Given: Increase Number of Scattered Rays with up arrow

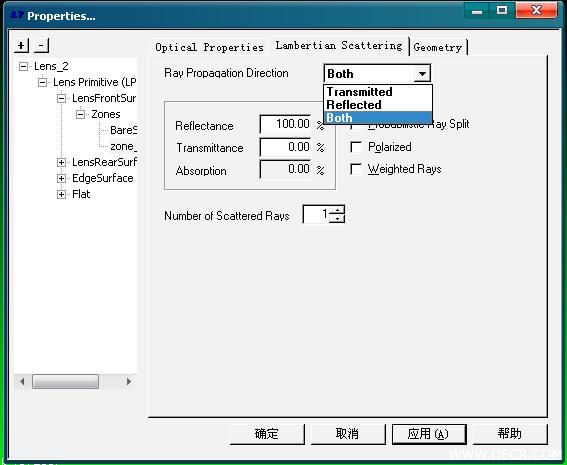Looking at the screenshot, I should pos(338,210).
